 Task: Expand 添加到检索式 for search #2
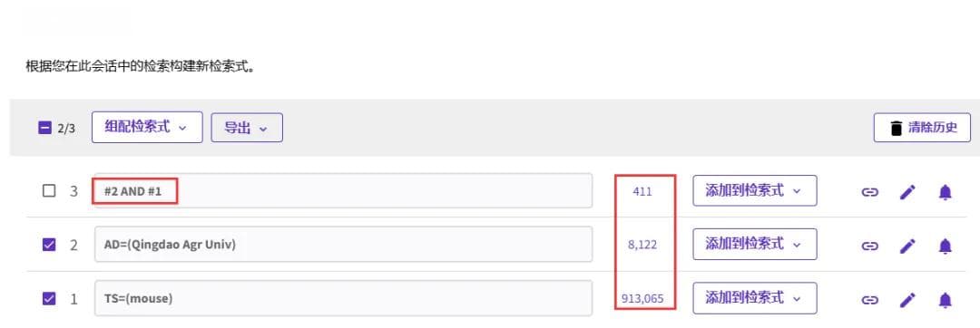(754, 245)
